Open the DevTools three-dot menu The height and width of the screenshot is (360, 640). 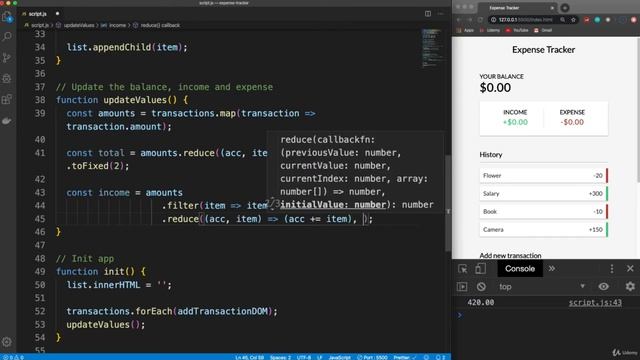coord(611,269)
